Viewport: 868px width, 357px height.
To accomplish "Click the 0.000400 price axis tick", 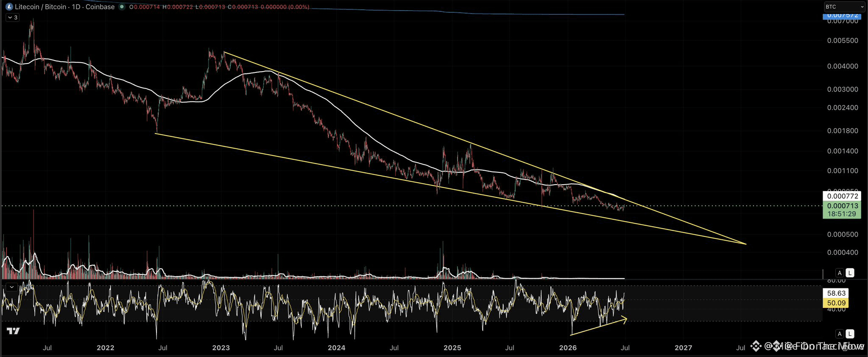I will 843,252.
